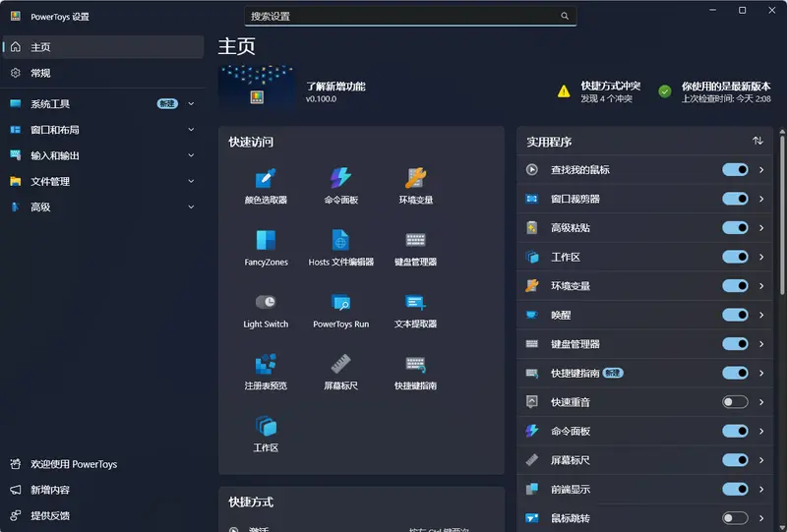Open 文本提取器 quick access tile
Screen dimensions: 787x532
[415, 310]
